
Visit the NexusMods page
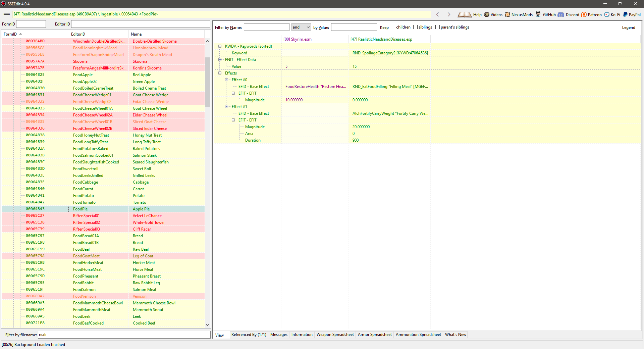pos(519,14)
